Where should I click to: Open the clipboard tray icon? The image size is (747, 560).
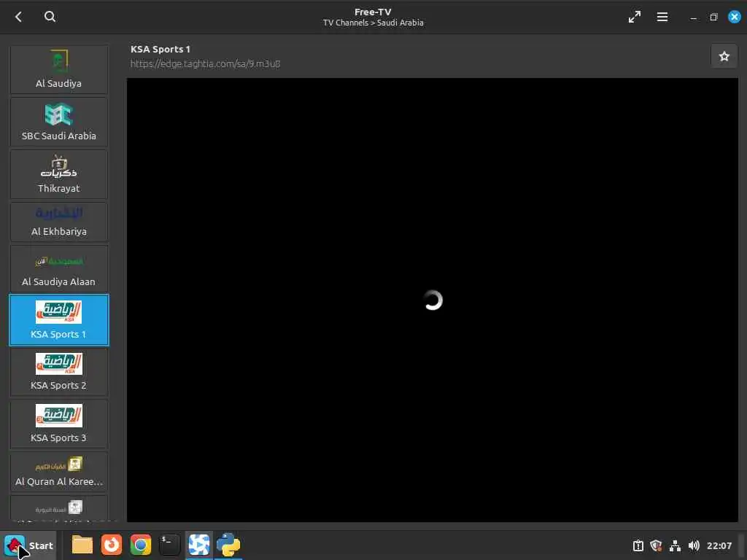(638, 545)
